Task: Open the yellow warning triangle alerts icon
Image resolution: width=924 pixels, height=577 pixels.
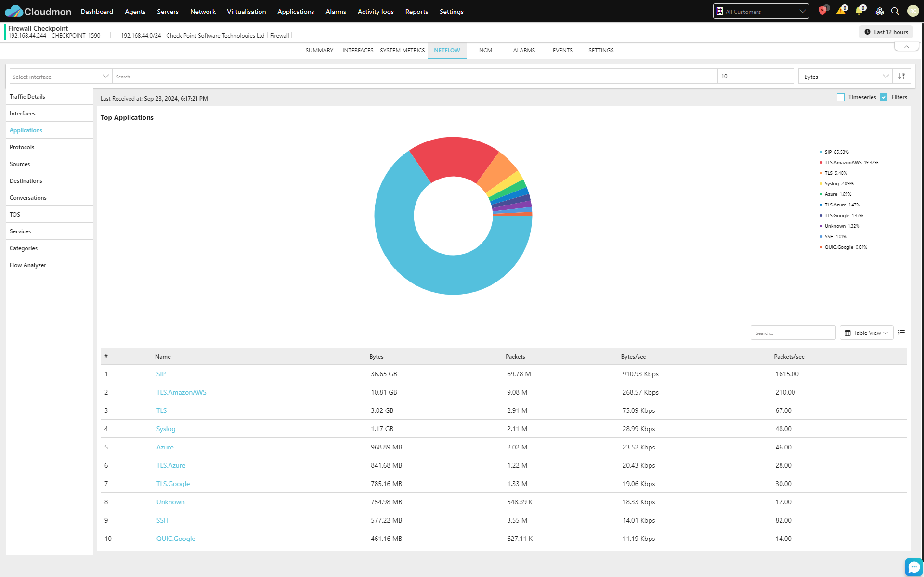Action: 841,11
